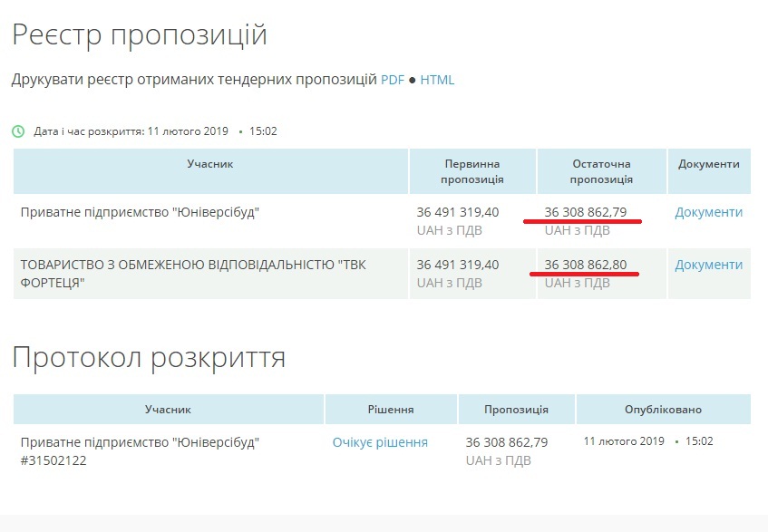Click the Рішення column header
Screen dimensions: 768x532
tap(391, 410)
